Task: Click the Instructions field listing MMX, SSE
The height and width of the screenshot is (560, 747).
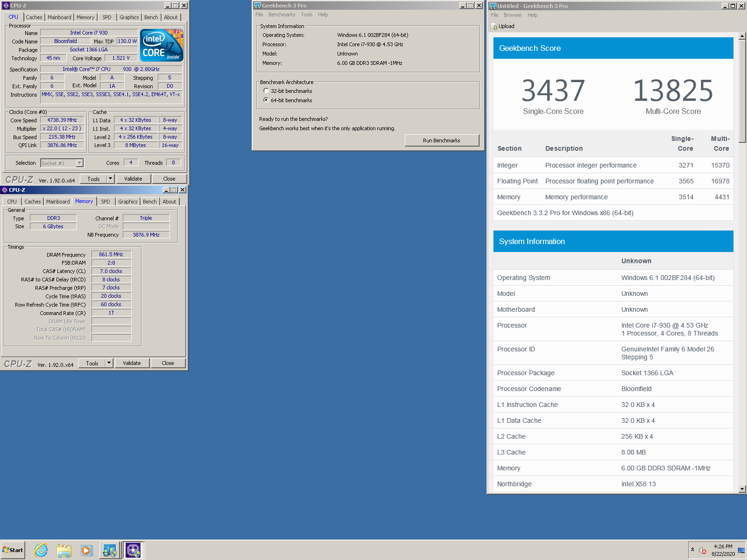Action: click(111, 98)
